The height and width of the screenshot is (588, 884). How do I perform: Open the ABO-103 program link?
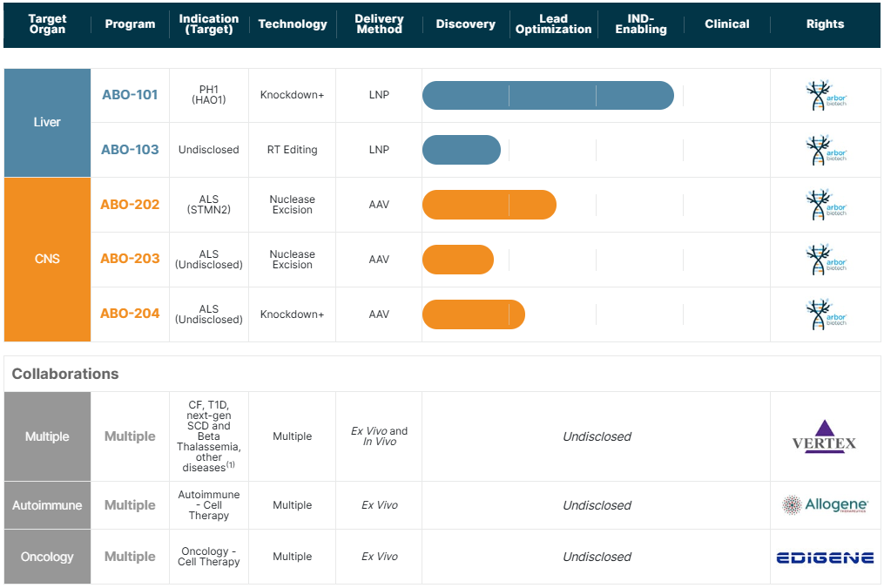pyautogui.click(x=130, y=150)
